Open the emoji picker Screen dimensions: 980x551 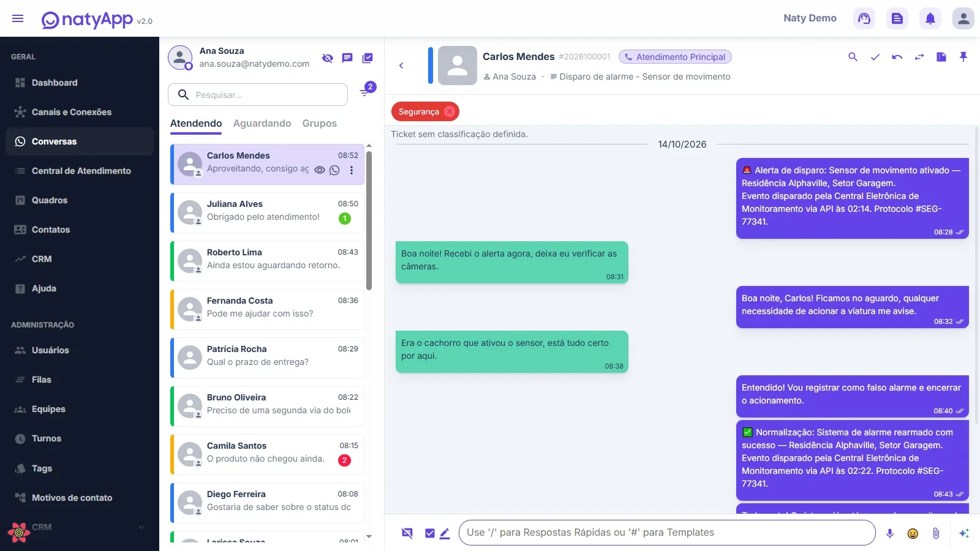tap(913, 533)
